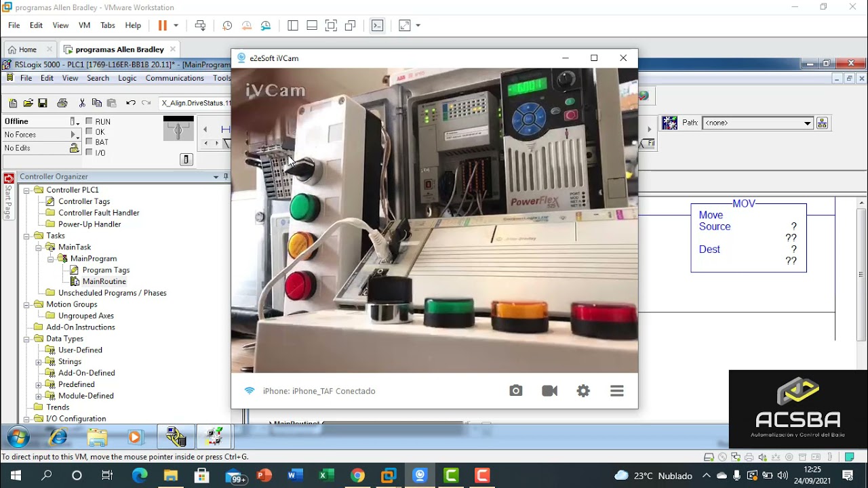Click the No Edits lock icon
The height and width of the screenshot is (488, 868).
pyautogui.click(x=75, y=148)
